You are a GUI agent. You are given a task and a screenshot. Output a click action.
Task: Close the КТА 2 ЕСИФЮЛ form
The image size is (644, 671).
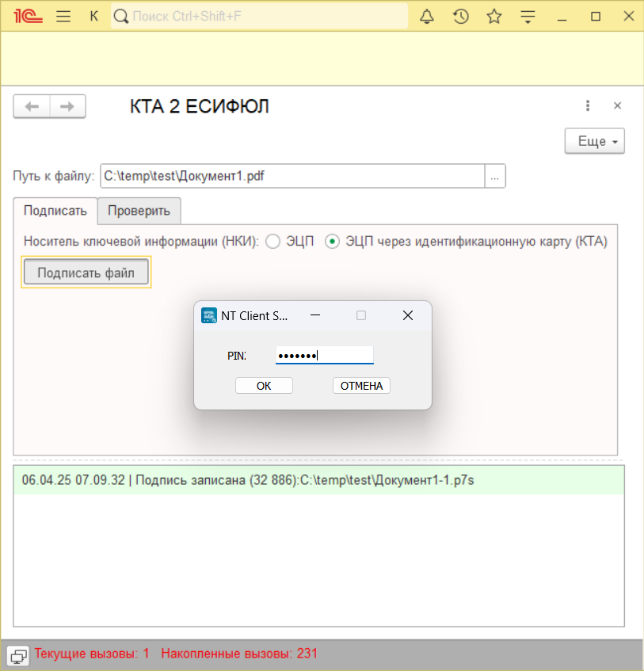(617, 105)
